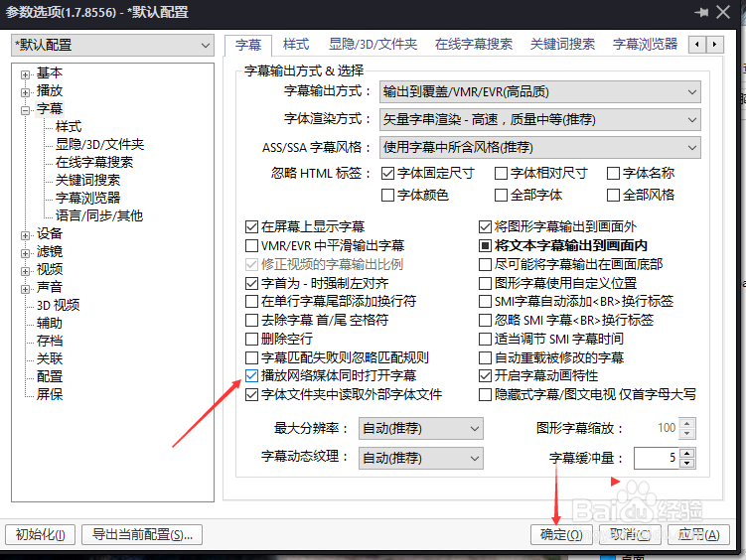Pin the preferences window with the pushpin icon
This screenshot has width=746, height=560.
pos(701,12)
